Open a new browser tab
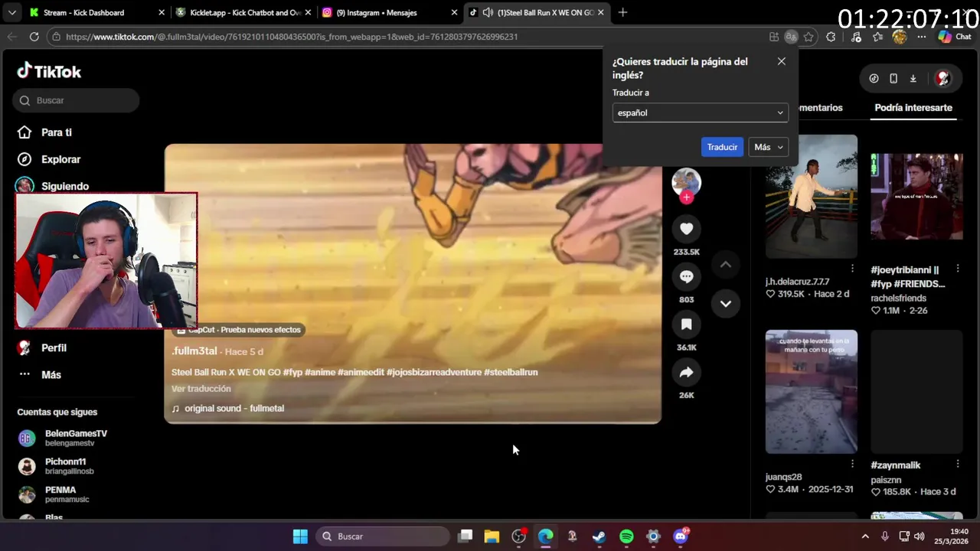The image size is (980, 551). (x=622, y=12)
